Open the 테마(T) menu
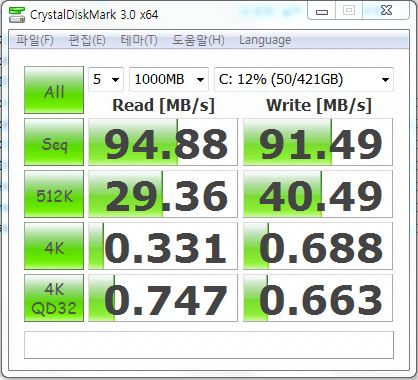This screenshot has height=380, width=418. 139,40
